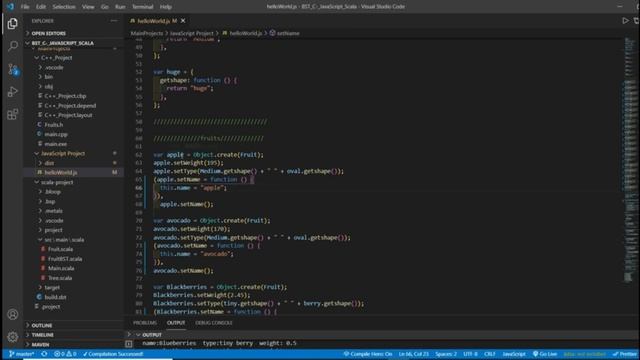Open FruitBST.scala file
The height and width of the screenshot is (360, 640).
(64, 259)
